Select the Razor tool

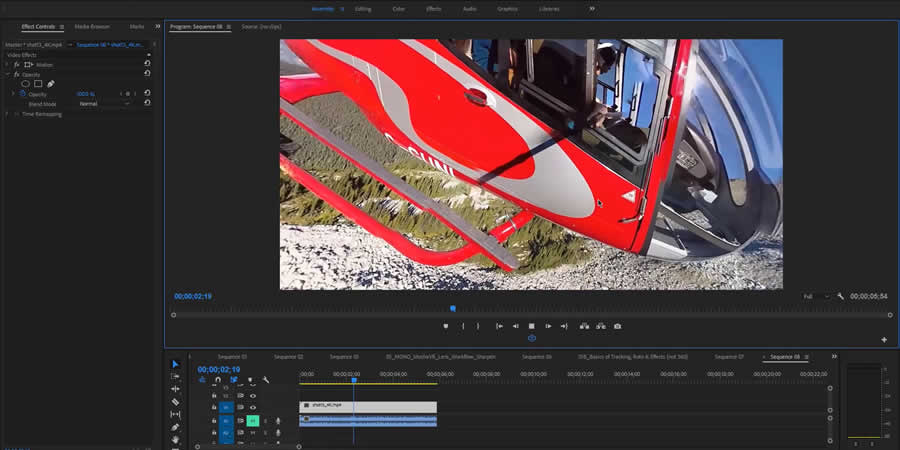(175, 401)
